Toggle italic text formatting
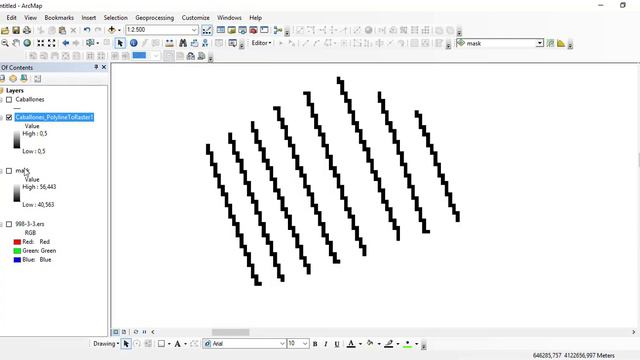 pos(326,344)
